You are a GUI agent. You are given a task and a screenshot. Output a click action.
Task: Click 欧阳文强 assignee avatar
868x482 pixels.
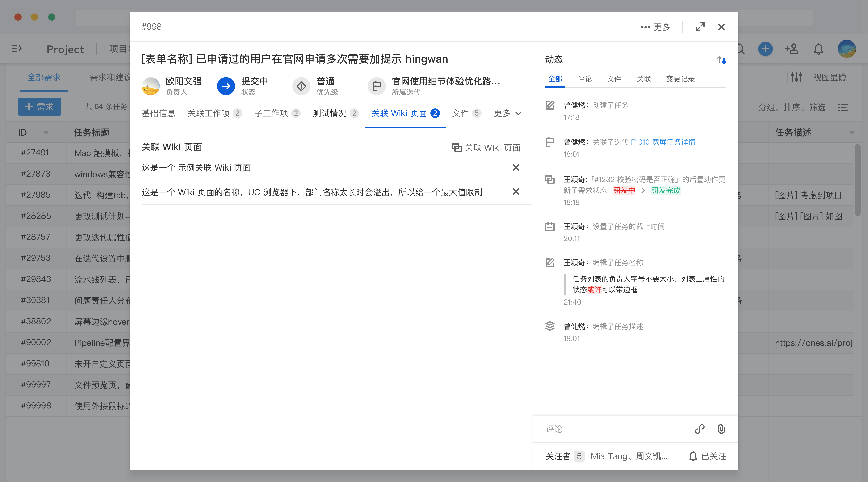(151, 86)
